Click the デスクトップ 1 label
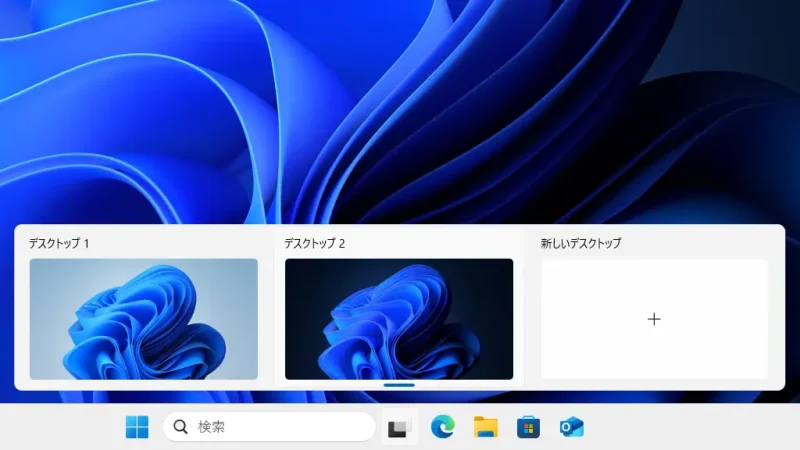800x450 pixels. [x=59, y=243]
